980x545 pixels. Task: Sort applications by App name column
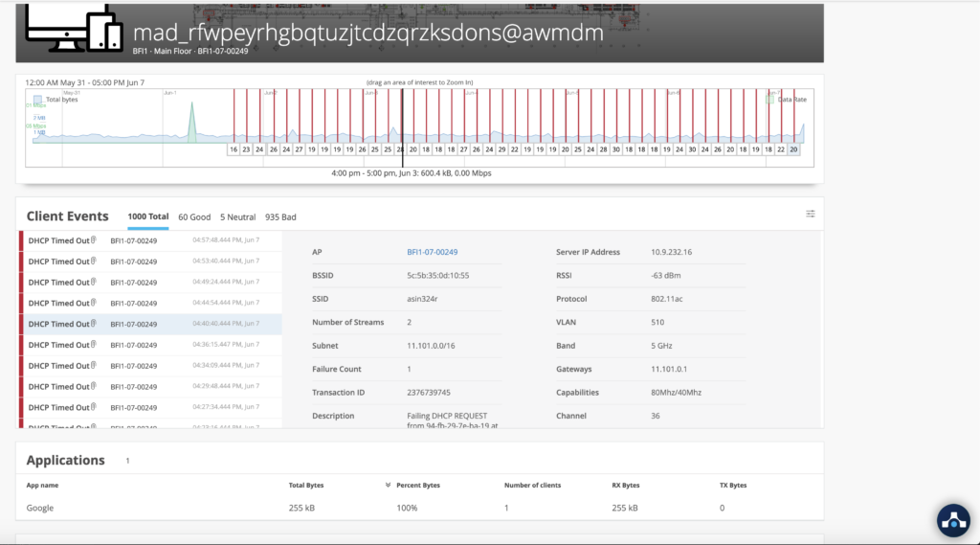[42, 486]
